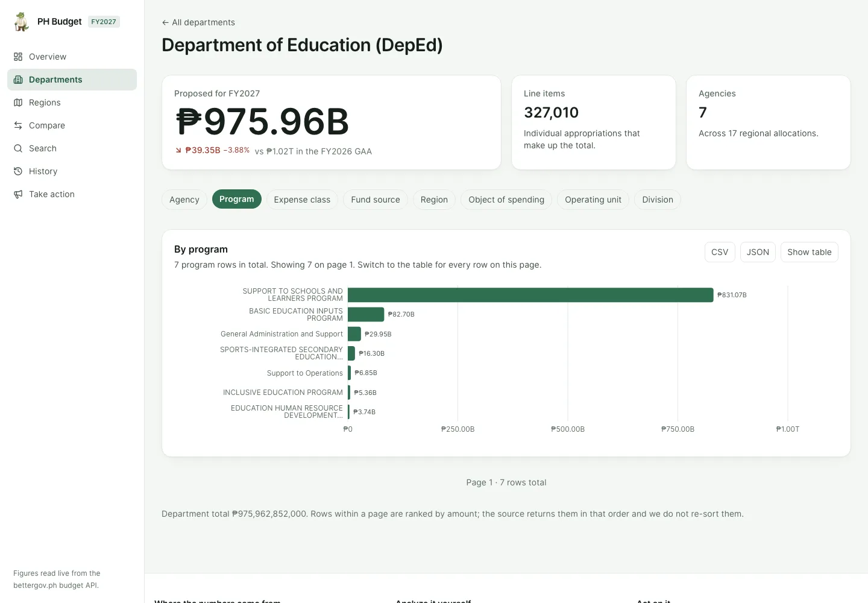Click the Page 1 · 7 rows total text
Screen dimensions: 868x603
[x=506, y=482]
